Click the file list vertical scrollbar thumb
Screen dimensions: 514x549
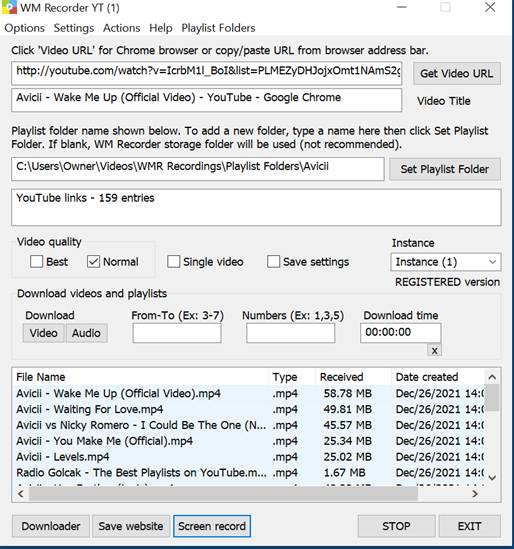(x=492, y=398)
